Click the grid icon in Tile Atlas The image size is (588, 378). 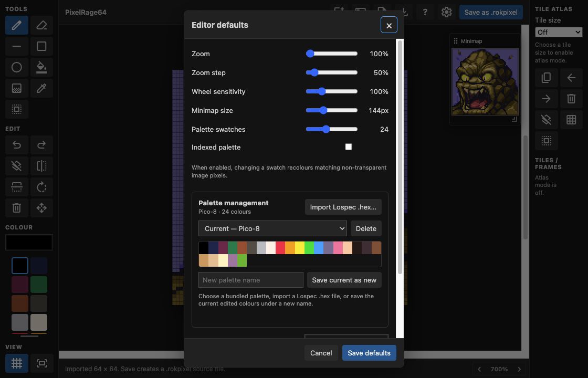pyautogui.click(x=571, y=120)
